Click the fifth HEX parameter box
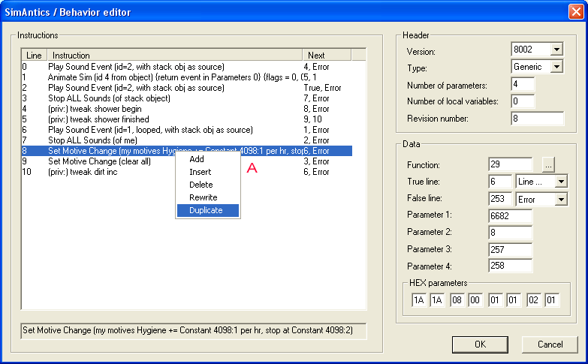 coord(496,300)
